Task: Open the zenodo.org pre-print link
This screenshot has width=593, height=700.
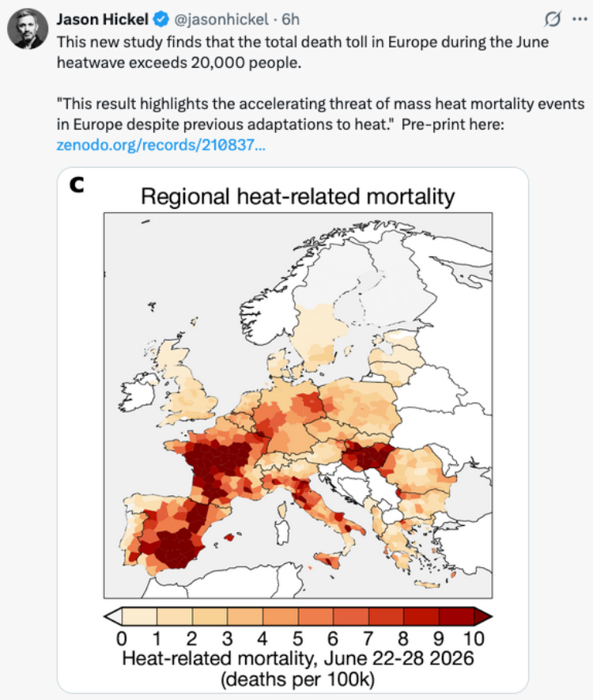Action: pos(161,145)
